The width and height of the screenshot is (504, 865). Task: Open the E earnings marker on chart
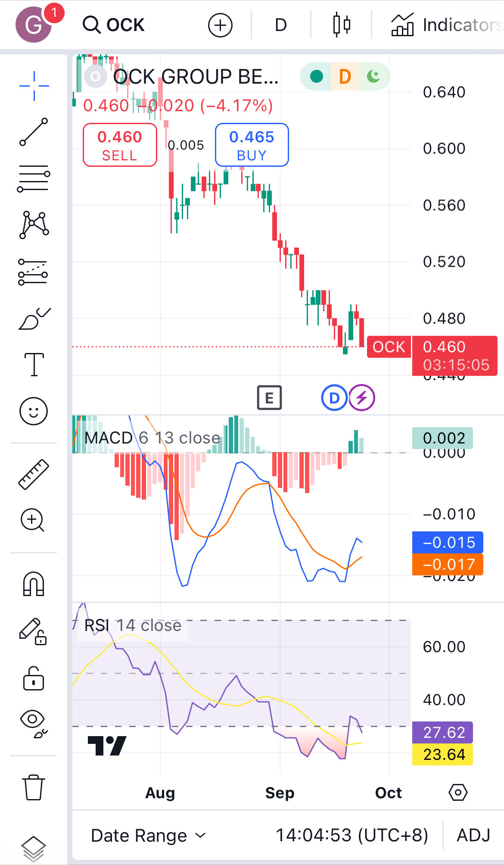(x=269, y=397)
